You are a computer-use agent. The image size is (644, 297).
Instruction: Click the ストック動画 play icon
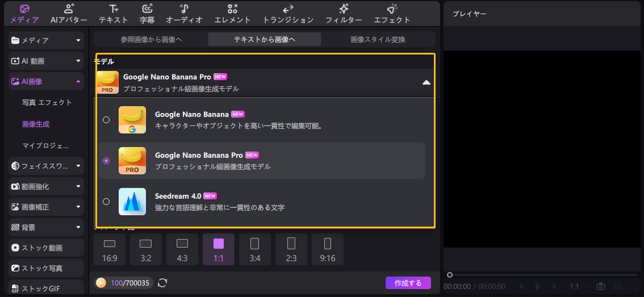pos(15,248)
